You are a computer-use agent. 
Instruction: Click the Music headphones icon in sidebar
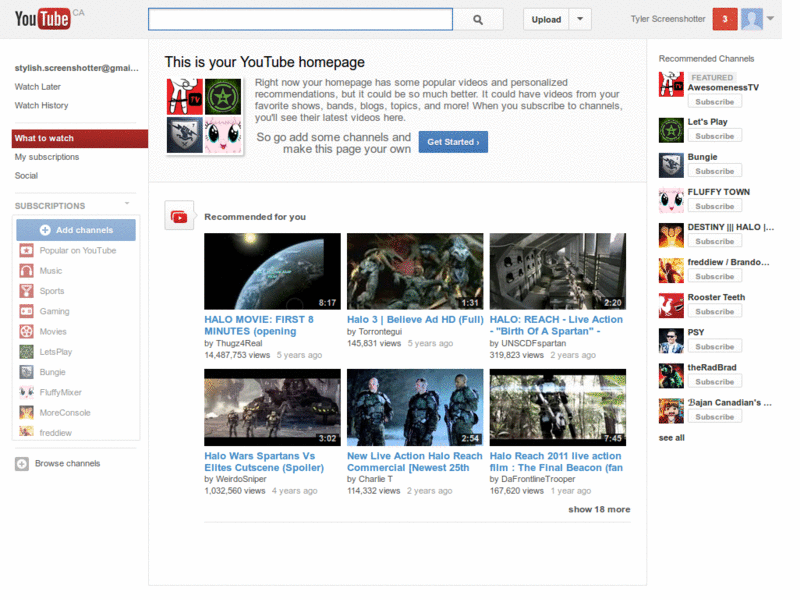[27, 270]
